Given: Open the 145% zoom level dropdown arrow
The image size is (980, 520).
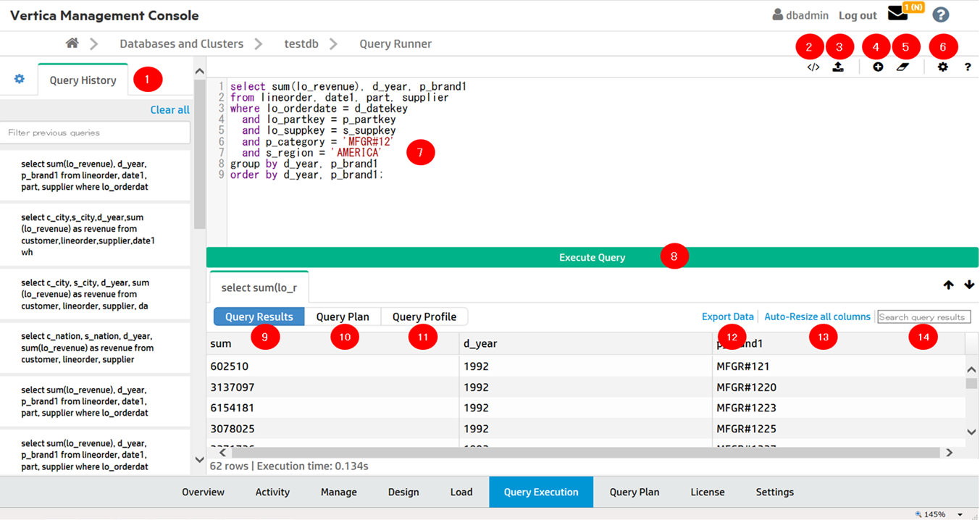Looking at the screenshot, I should tap(960, 514).
